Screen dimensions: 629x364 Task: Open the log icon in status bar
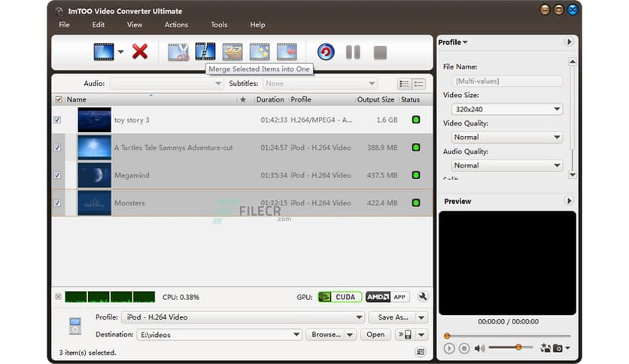tap(421, 352)
